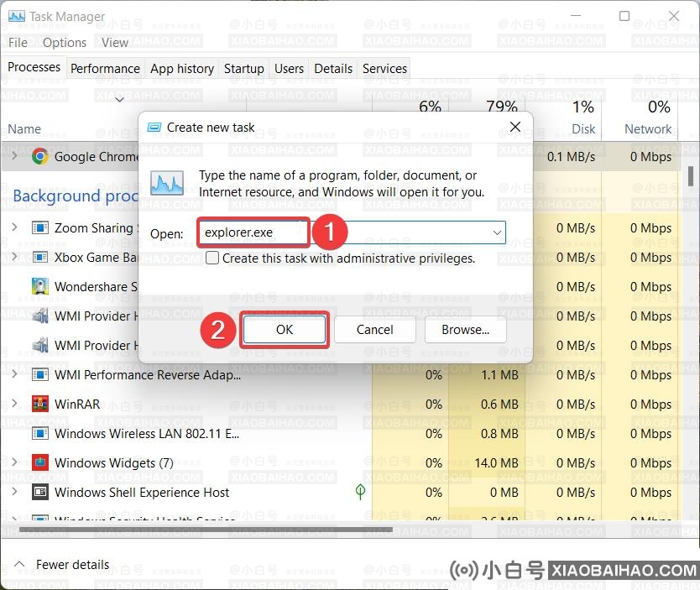Click the Google Chrome process icon
This screenshot has width=700, height=590.
tap(40, 157)
